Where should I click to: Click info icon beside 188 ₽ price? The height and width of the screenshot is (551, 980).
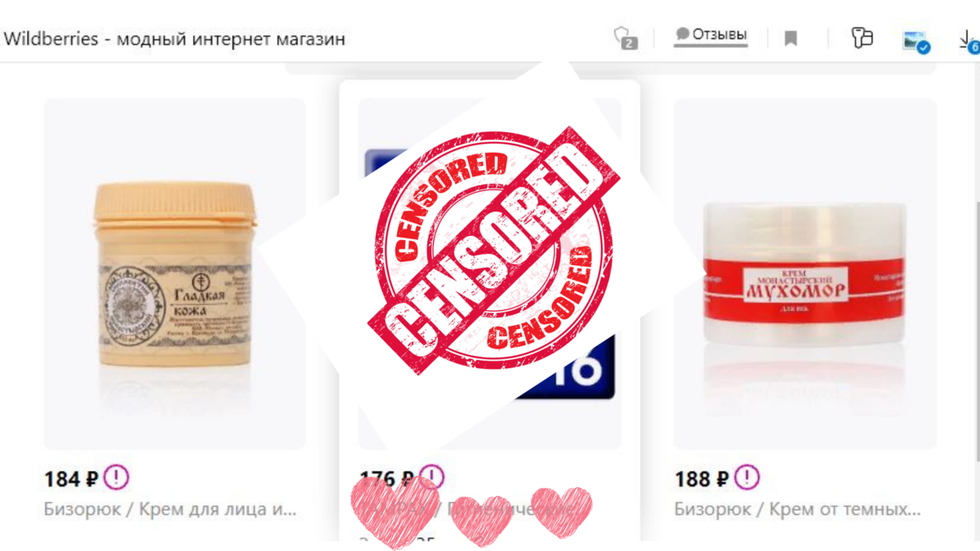(x=747, y=477)
